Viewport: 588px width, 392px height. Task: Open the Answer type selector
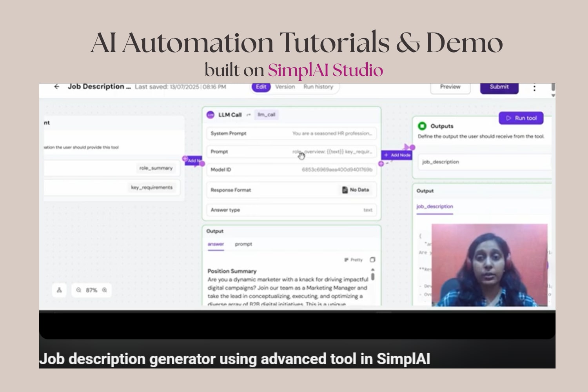point(291,210)
